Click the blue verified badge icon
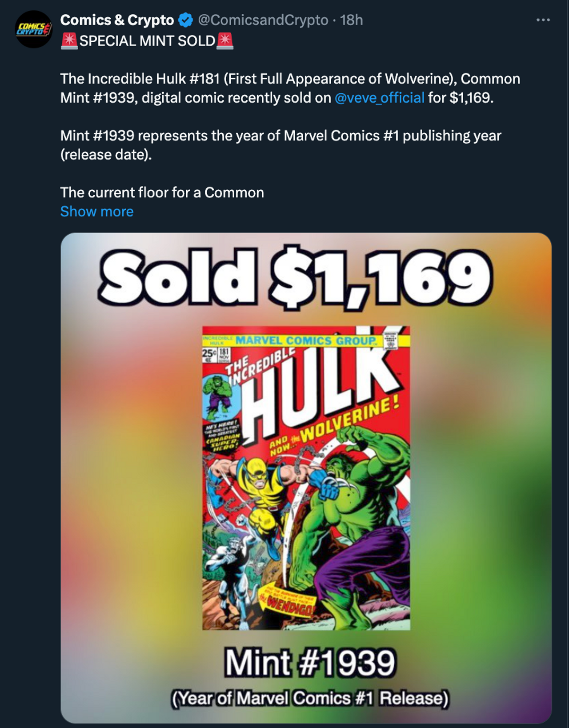Screen dimensions: 569x728 [x=185, y=20]
